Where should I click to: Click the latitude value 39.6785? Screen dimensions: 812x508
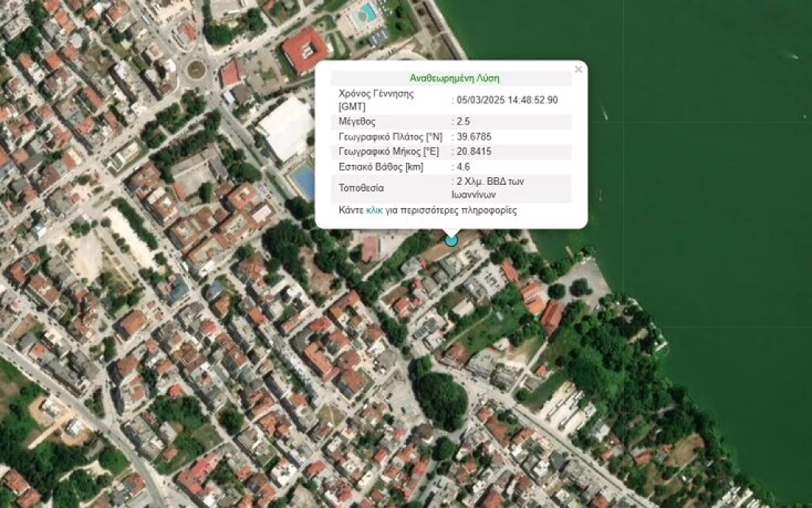pyautogui.click(x=474, y=137)
